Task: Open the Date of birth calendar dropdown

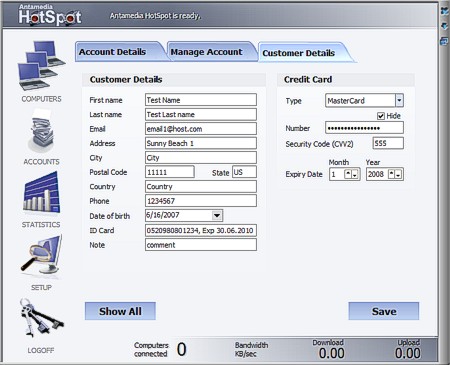Action: tap(217, 215)
